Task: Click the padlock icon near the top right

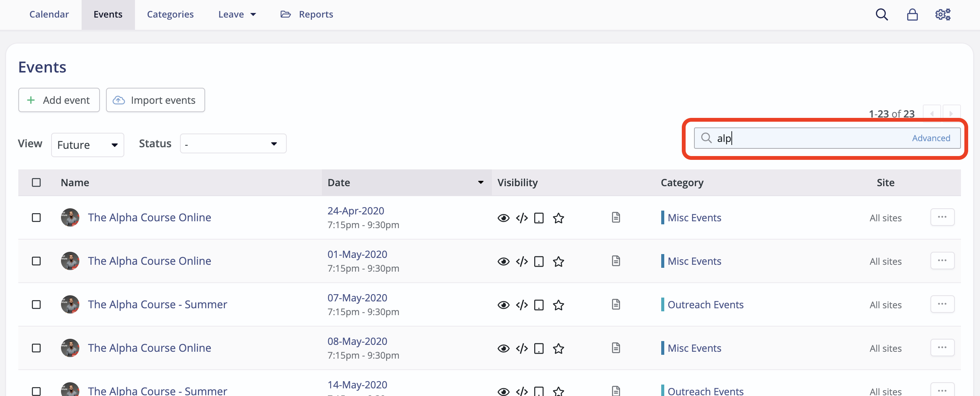Action: [x=912, y=14]
